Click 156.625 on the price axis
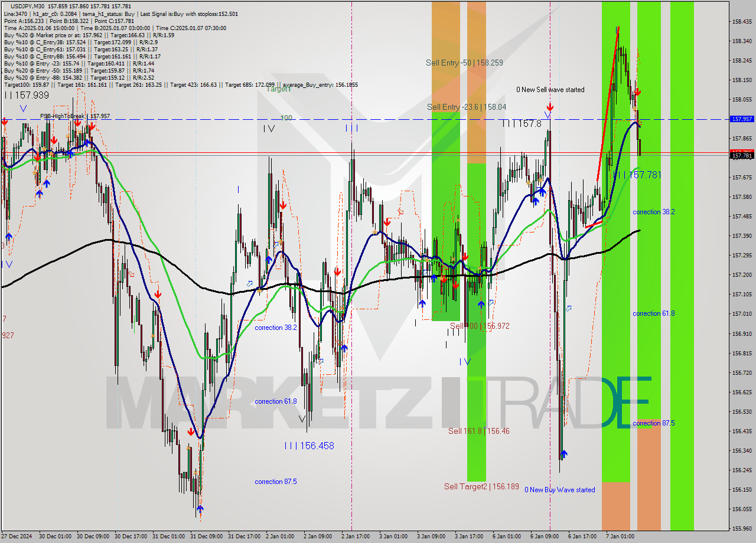 pyautogui.click(x=742, y=392)
